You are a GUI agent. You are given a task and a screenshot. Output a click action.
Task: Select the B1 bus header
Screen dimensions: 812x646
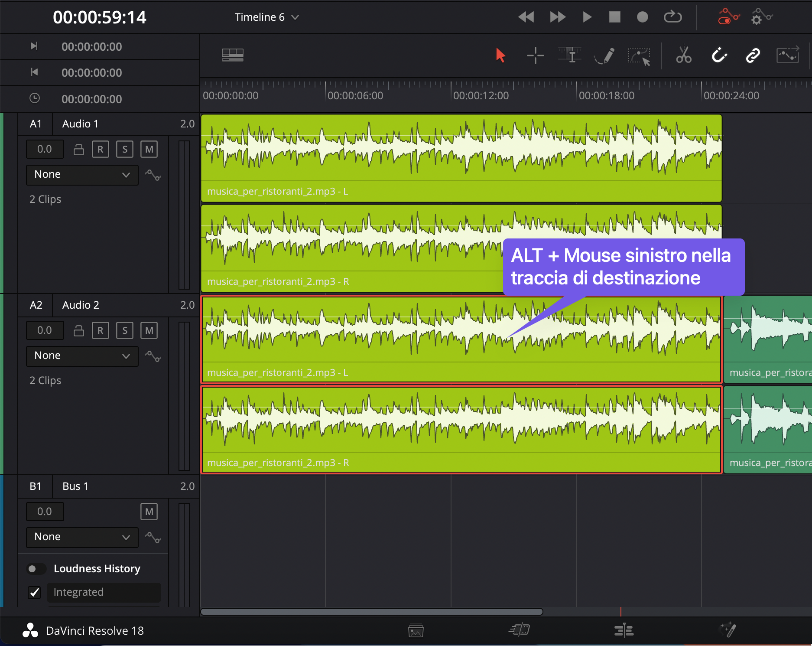click(x=36, y=486)
